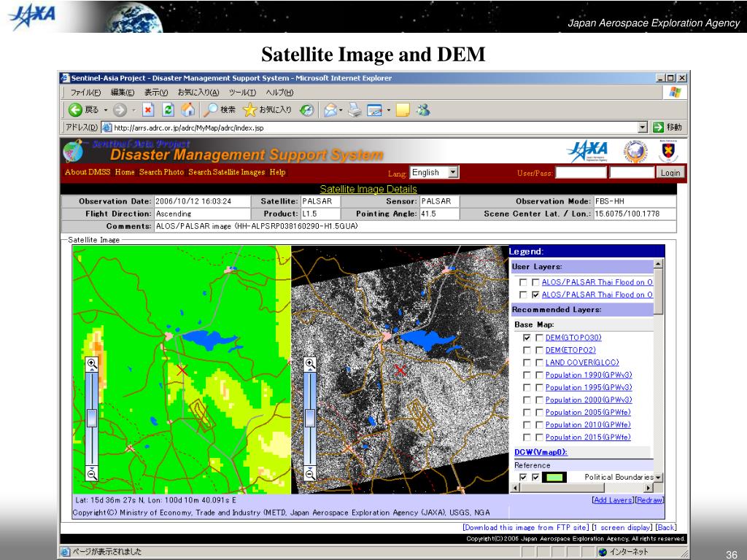
Task: Open the ファイル(F) menu
Action: 85,93
